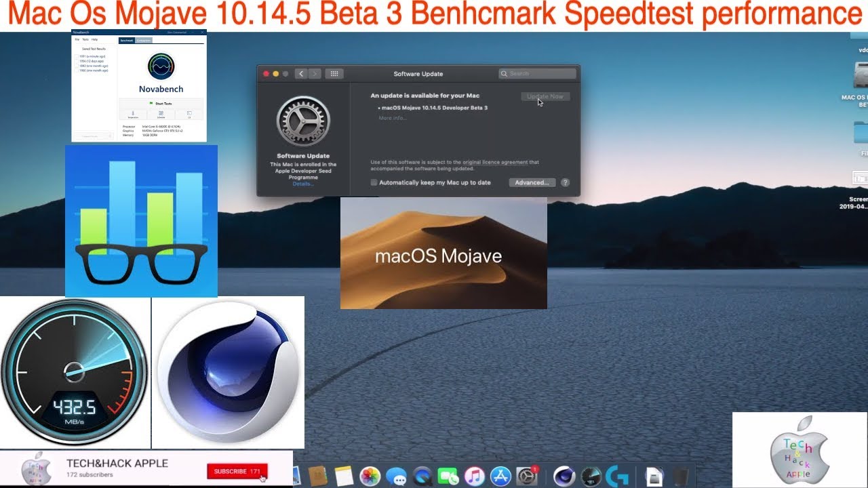Click Start Tests in Novabench
Image resolution: width=868 pixels, height=488 pixels.
point(161,104)
